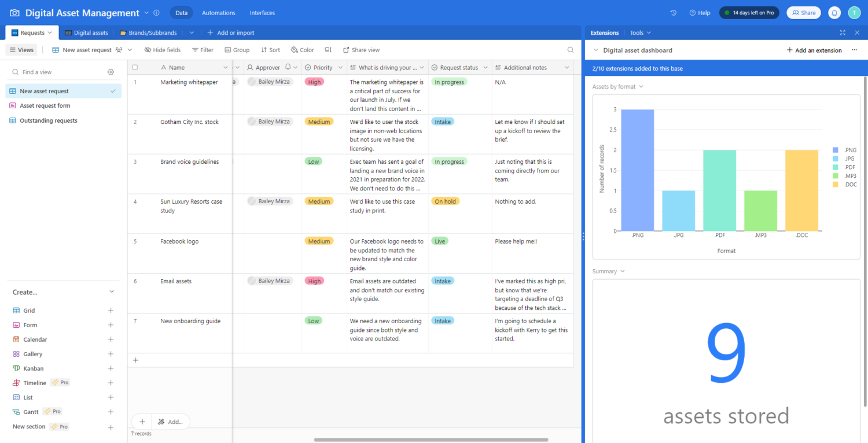Add a new Kanban view
Viewport: 868px width, 443px height.
click(x=111, y=368)
